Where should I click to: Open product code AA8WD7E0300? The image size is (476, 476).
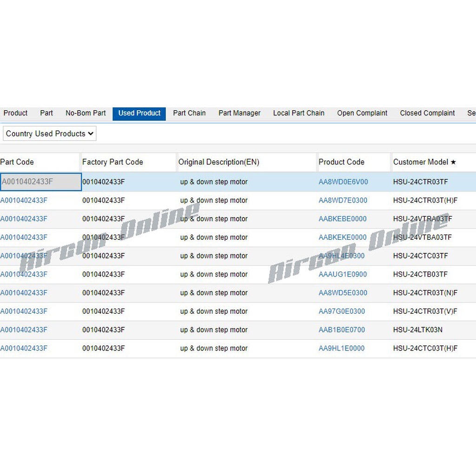click(x=343, y=200)
